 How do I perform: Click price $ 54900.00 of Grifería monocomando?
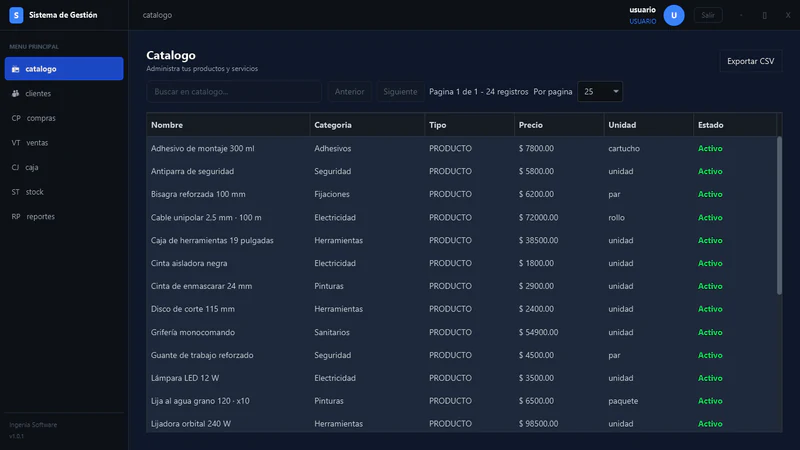pyautogui.click(x=538, y=332)
